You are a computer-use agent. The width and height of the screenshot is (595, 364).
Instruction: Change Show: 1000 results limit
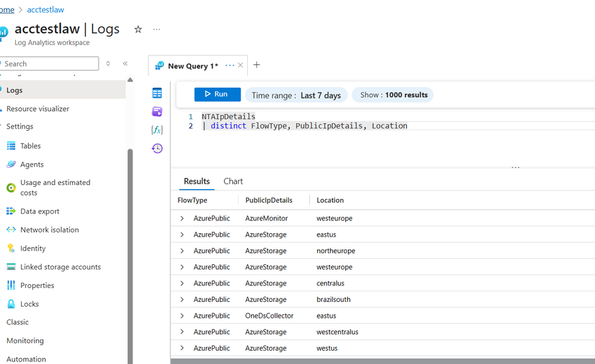[393, 94]
